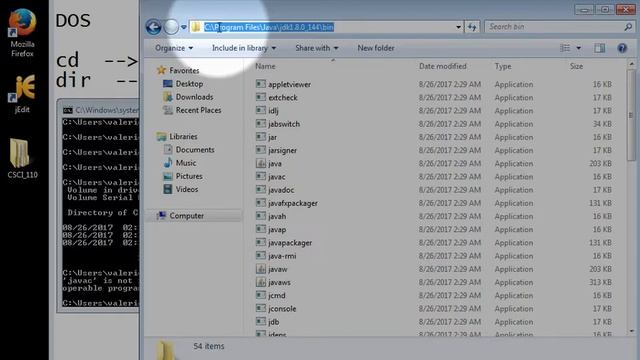Screen dimensions: 640x360
Task: Select Downloads in navigation pane
Action: coord(194,97)
